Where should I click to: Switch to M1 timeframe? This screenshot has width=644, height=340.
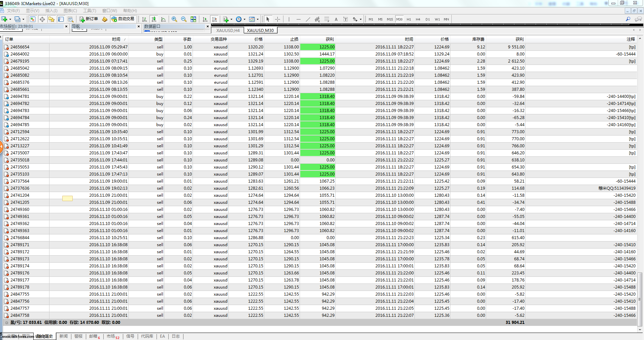(371, 19)
